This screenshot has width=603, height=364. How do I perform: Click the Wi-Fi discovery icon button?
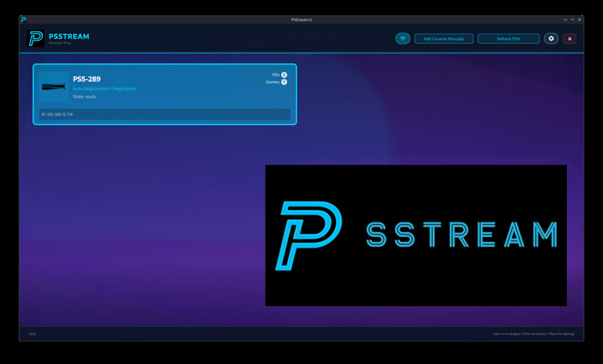[x=403, y=38]
